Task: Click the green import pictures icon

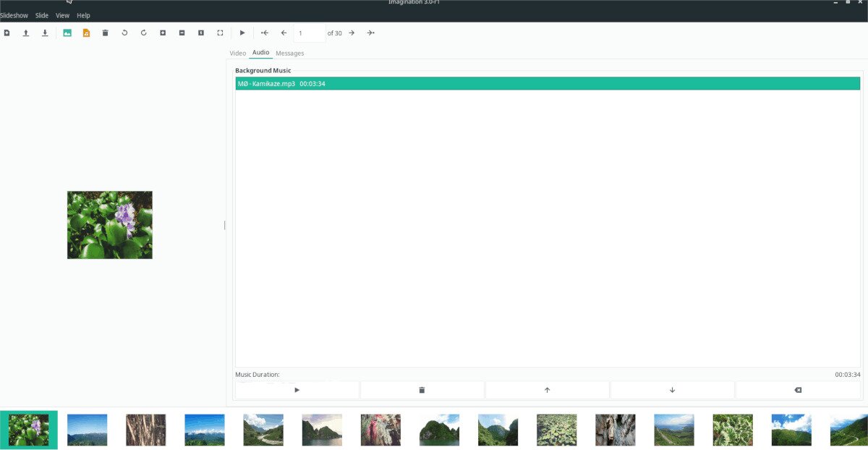Action: point(67,33)
